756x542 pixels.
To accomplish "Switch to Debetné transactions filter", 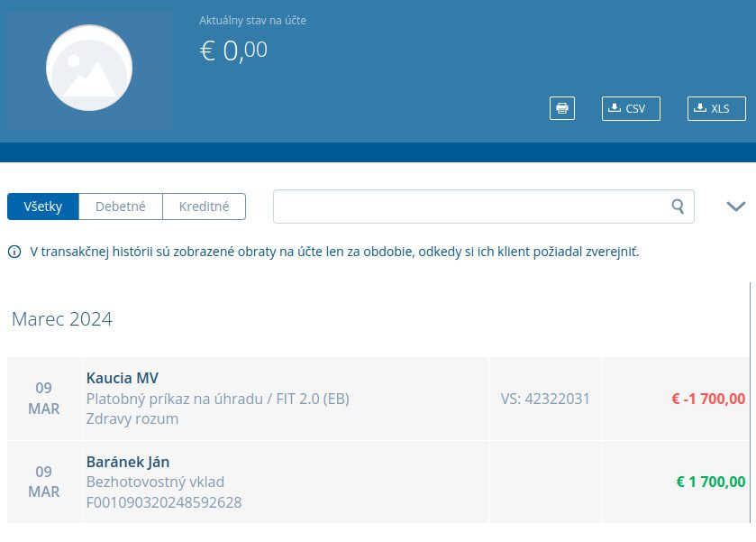I will coord(121,207).
